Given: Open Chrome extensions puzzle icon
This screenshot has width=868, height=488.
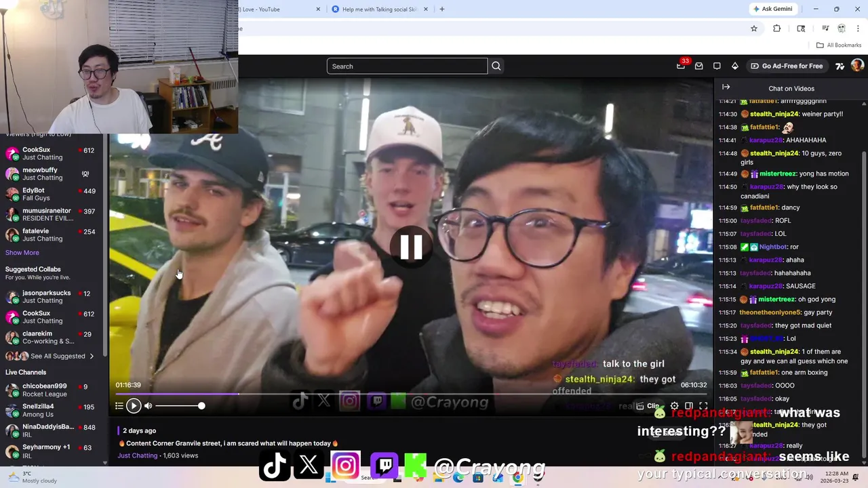Looking at the screenshot, I should (x=777, y=28).
